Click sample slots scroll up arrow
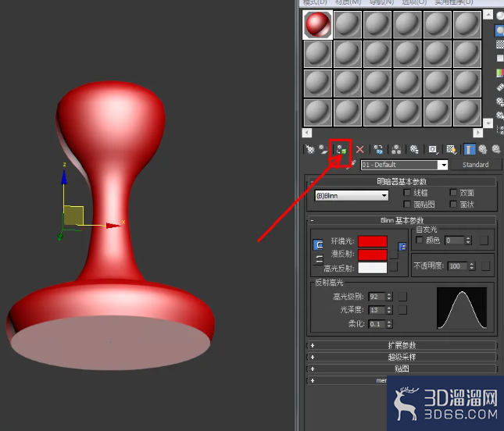Screen dimensions: 504x431 (488, 15)
